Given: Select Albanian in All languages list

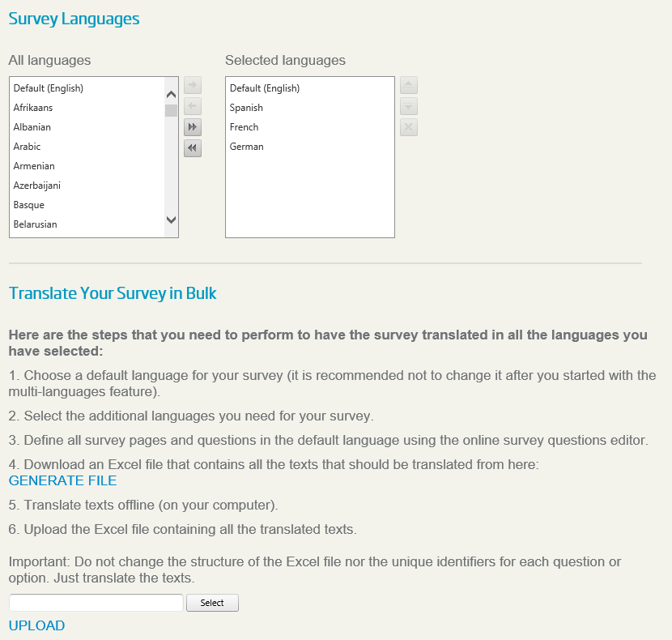Looking at the screenshot, I should [87, 127].
